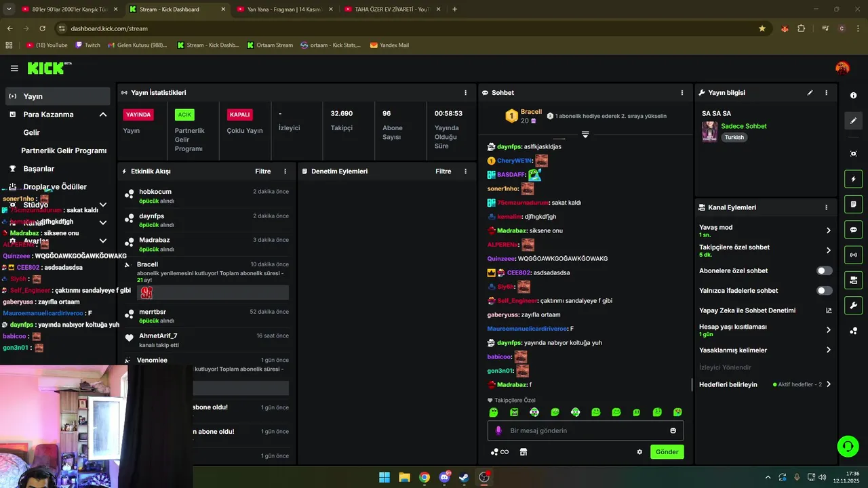Edit stream info with the pencil icon

810,93
